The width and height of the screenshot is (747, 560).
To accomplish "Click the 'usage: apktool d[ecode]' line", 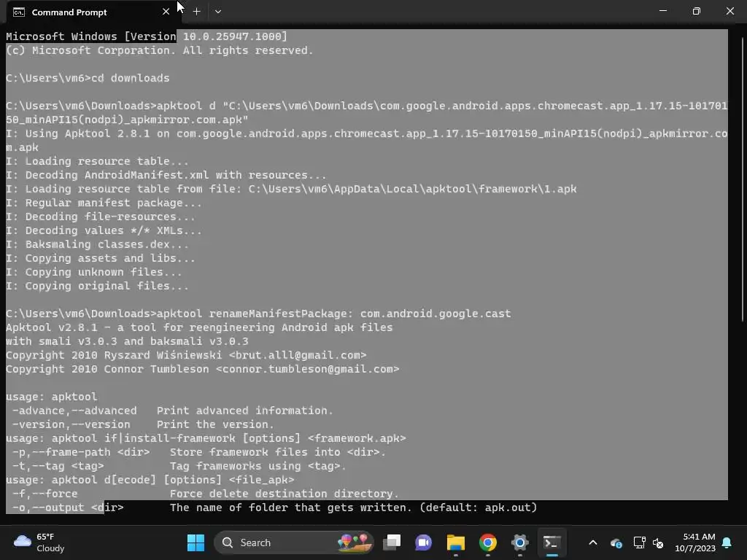I will tap(150, 480).
